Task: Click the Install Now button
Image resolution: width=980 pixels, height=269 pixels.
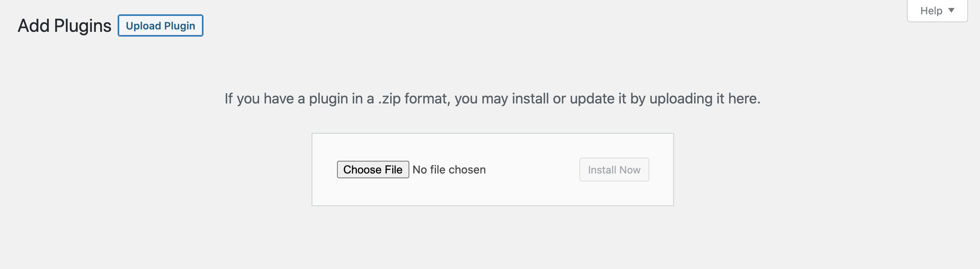Action: tap(614, 170)
